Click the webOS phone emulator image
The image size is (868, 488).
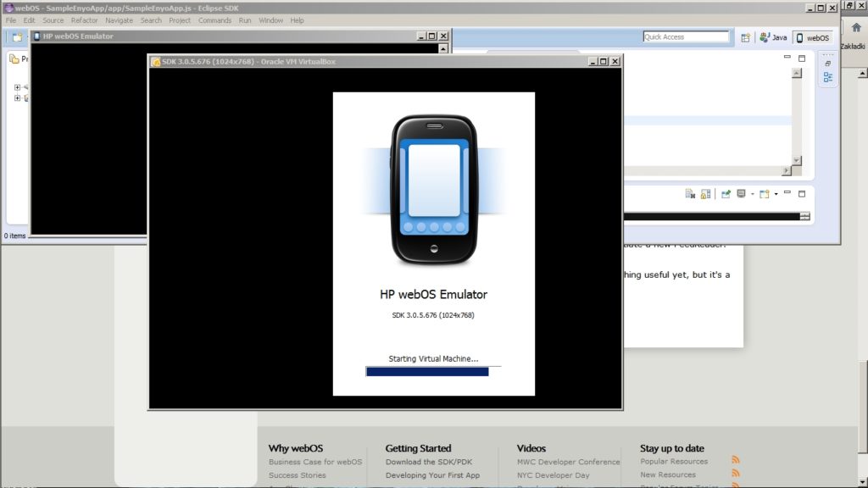tap(434, 190)
